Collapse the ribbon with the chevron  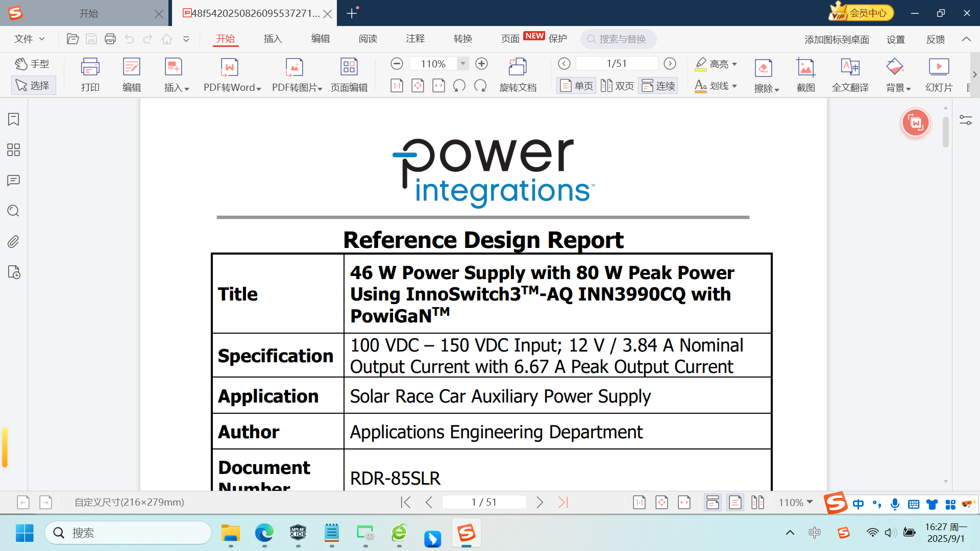[966, 39]
